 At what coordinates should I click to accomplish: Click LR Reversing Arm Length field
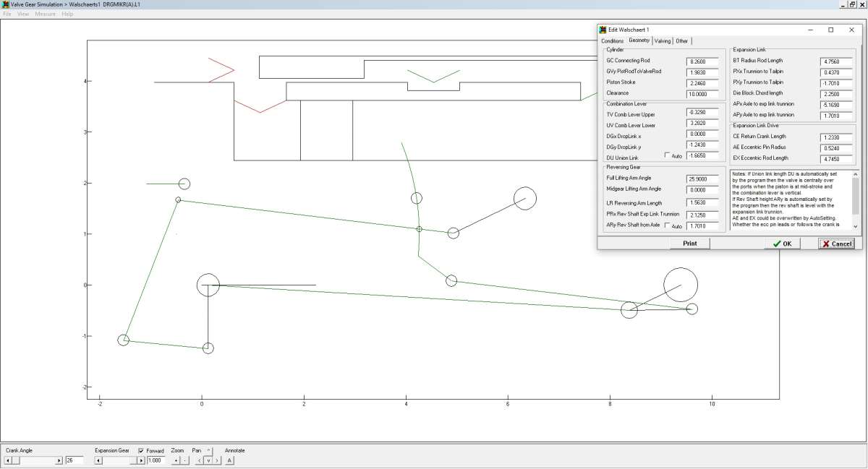pos(702,203)
